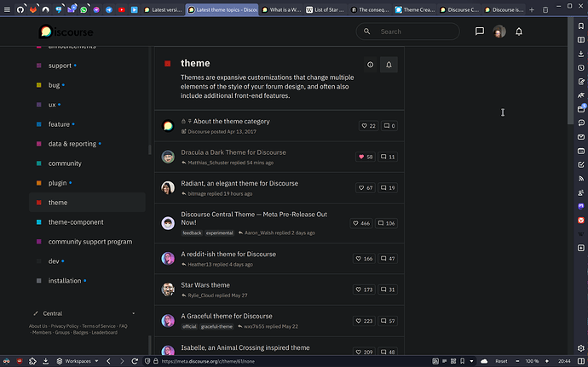The image size is (588, 367).
Task: Open the Calendar panel
Action: (x=581, y=151)
